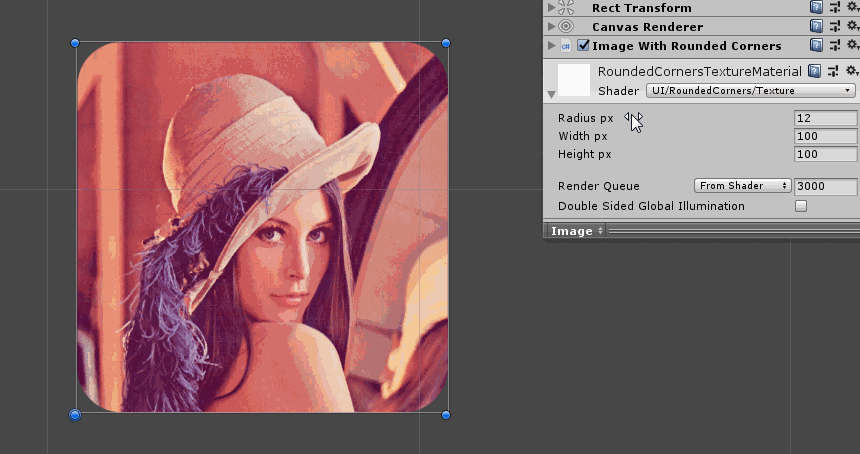Click the RoundedCornersTextureMaterial name text
The height and width of the screenshot is (454, 860).
(700, 71)
